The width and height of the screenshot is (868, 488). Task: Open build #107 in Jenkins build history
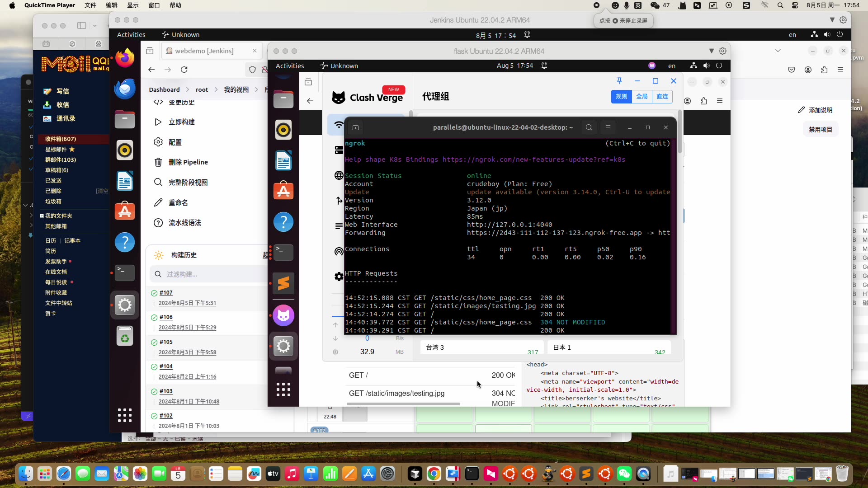pyautogui.click(x=166, y=292)
